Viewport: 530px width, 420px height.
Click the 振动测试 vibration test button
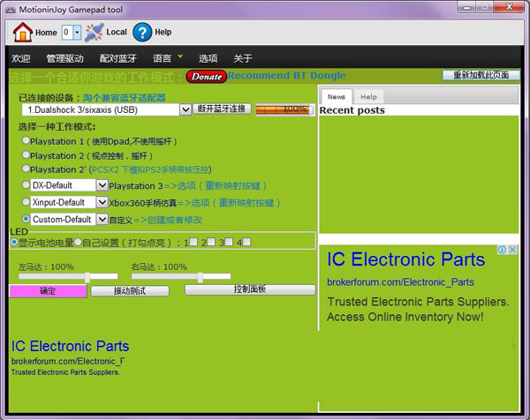[x=130, y=290]
